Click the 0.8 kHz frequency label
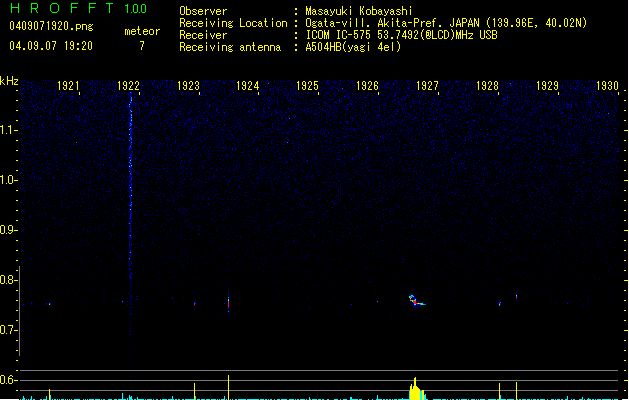The image size is (629, 400). 8,280
